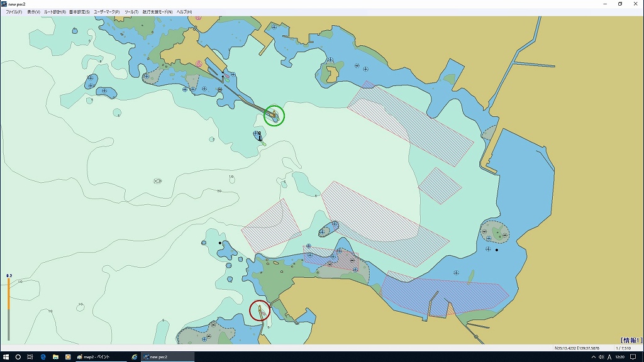Open the 基本設定(S) menu
Screen dimensions: 644x362
[x=79, y=12]
